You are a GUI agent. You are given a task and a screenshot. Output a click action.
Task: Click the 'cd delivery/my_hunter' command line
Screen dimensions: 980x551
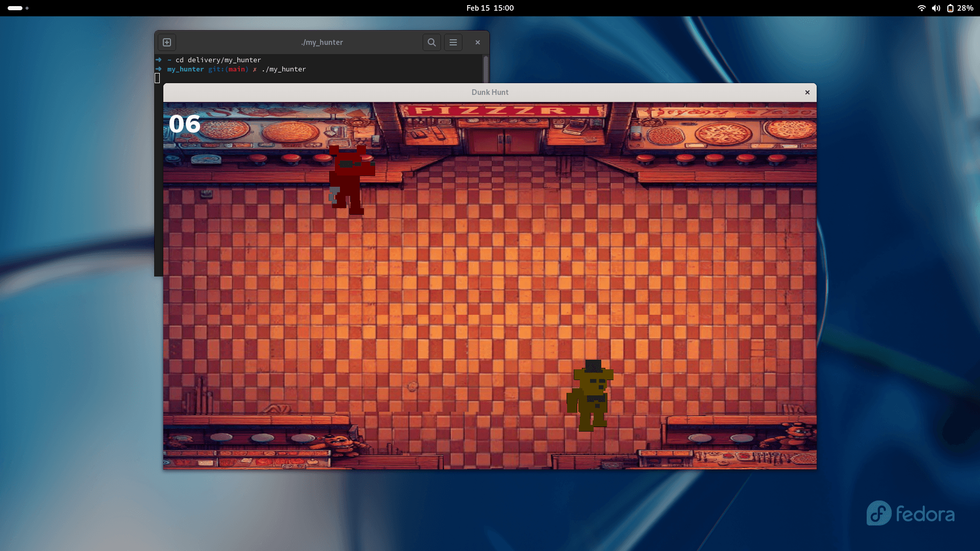click(218, 60)
